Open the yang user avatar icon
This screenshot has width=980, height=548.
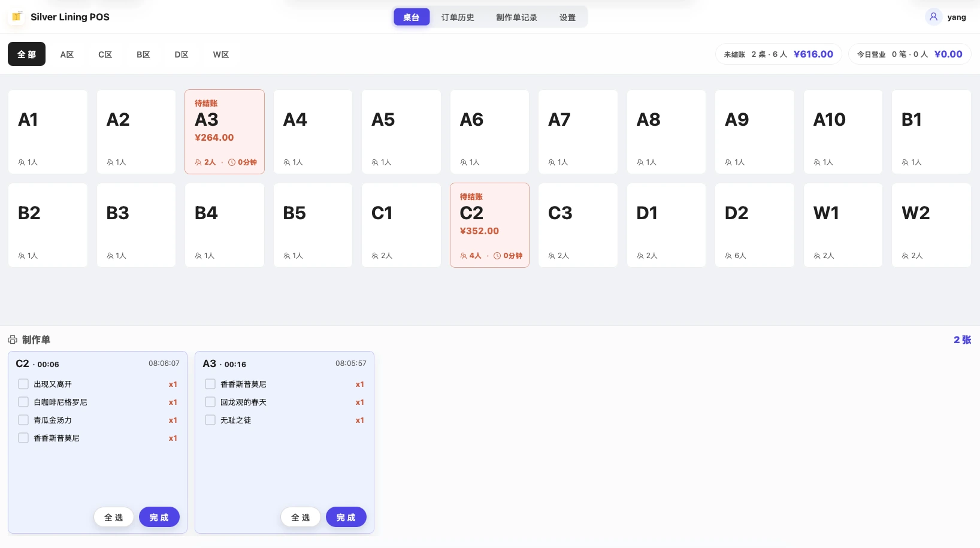[x=933, y=17]
